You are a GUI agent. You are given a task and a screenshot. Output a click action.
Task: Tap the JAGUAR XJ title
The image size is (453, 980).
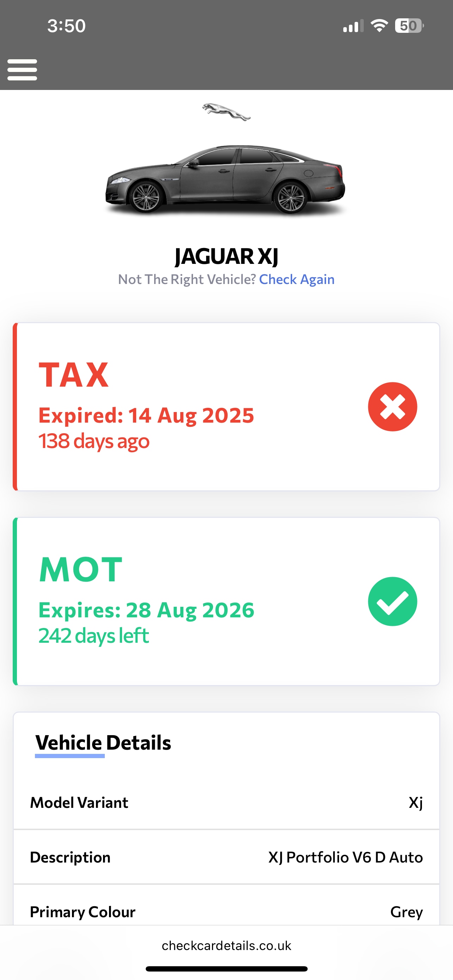[226, 256]
